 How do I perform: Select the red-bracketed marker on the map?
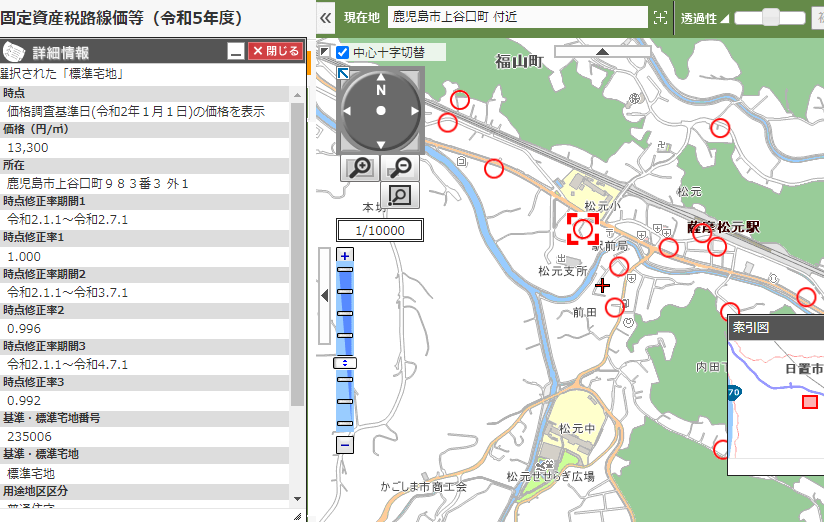coord(582,228)
